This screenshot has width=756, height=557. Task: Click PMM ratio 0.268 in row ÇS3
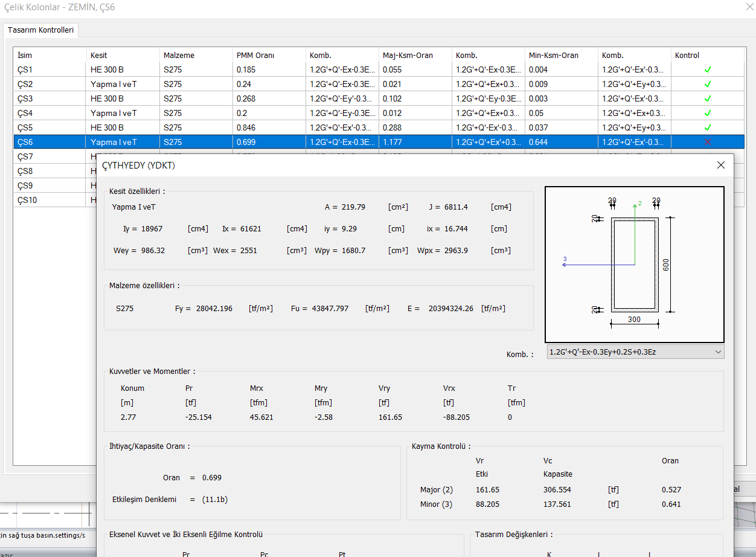click(x=246, y=98)
